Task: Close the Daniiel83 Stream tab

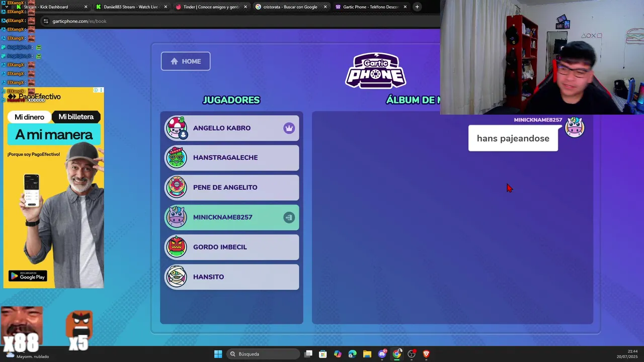Action: (166, 7)
